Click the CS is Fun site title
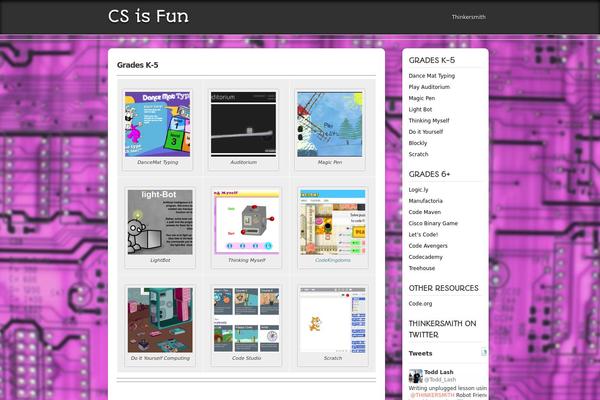 coord(148,16)
